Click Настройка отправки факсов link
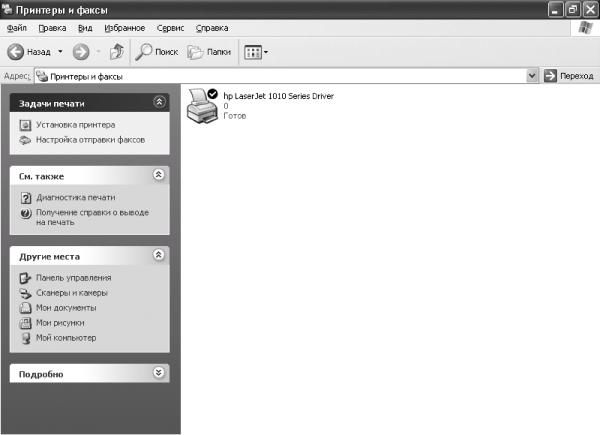Viewport: 600px width, 435px height. tap(90, 140)
